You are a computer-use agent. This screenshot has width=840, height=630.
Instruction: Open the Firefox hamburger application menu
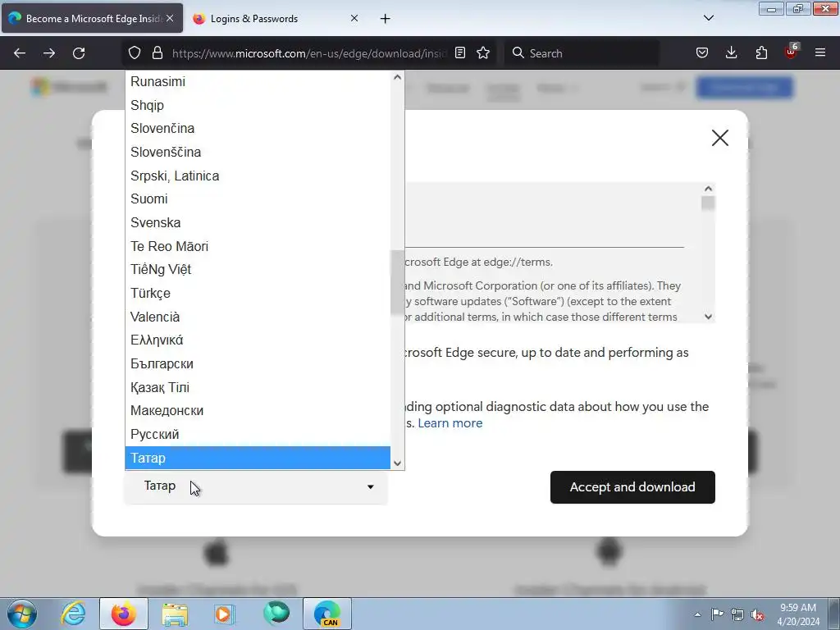[x=820, y=52]
